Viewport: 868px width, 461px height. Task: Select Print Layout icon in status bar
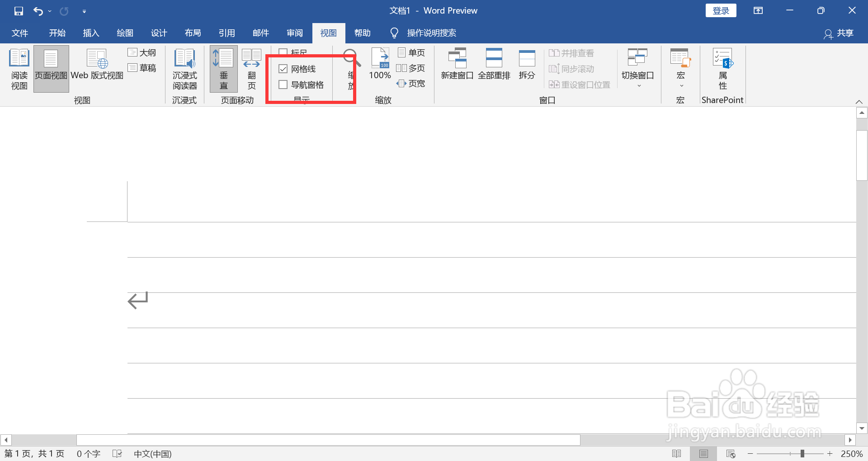[703, 454]
